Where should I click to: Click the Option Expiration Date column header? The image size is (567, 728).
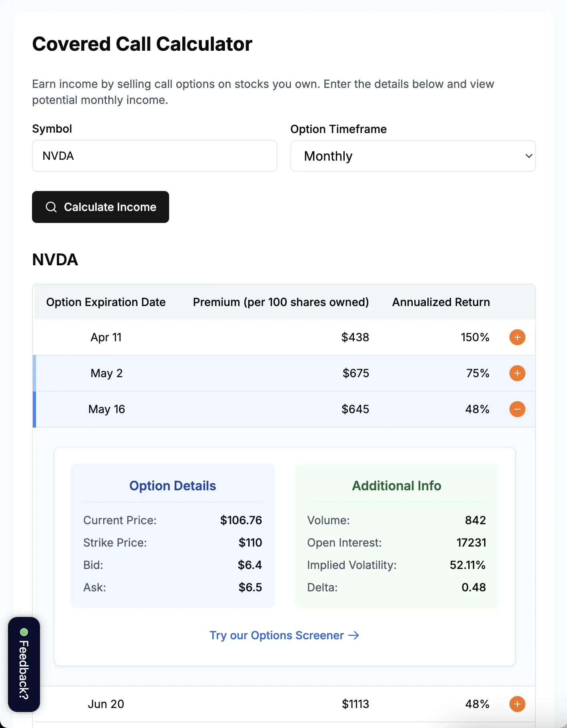106,302
